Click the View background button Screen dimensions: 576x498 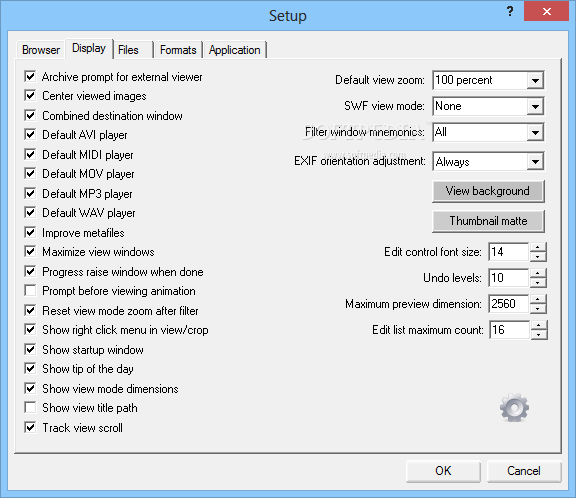[488, 191]
